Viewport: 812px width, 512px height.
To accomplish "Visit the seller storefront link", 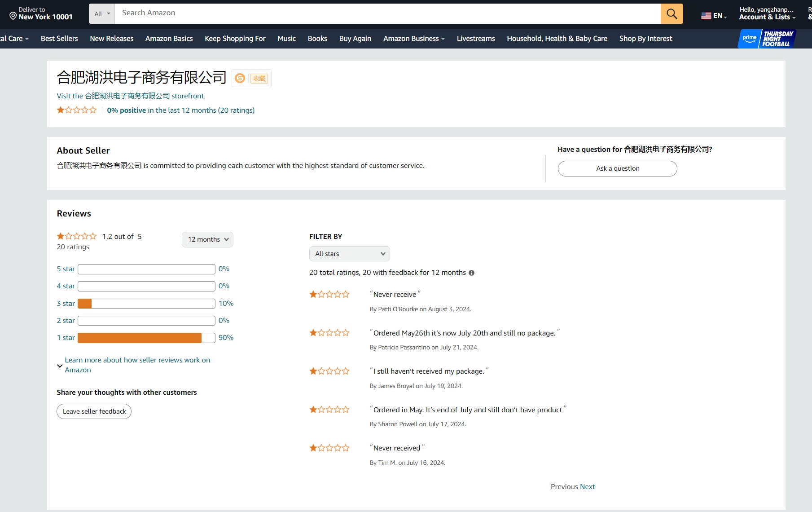I will click(x=130, y=96).
